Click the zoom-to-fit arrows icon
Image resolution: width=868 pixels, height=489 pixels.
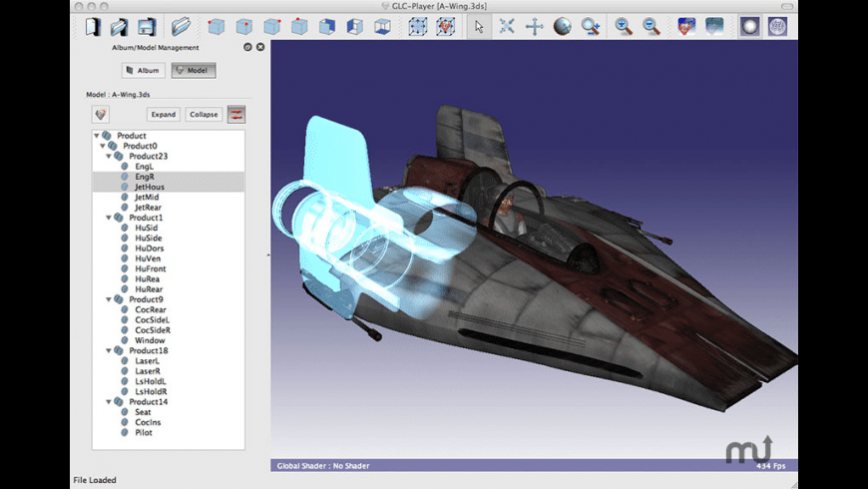[507, 27]
